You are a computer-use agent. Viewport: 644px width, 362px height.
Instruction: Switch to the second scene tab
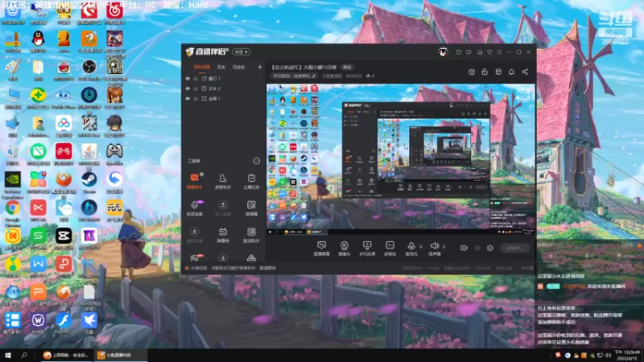(x=221, y=67)
